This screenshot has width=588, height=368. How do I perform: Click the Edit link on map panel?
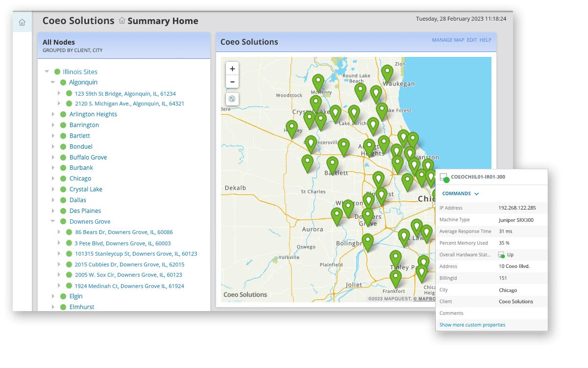(x=472, y=40)
